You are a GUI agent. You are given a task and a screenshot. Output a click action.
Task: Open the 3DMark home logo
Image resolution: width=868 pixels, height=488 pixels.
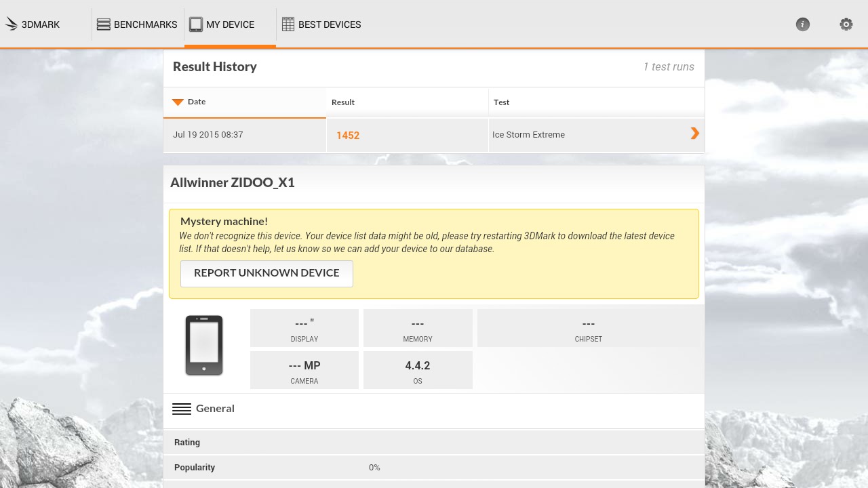tap(32, 24)
